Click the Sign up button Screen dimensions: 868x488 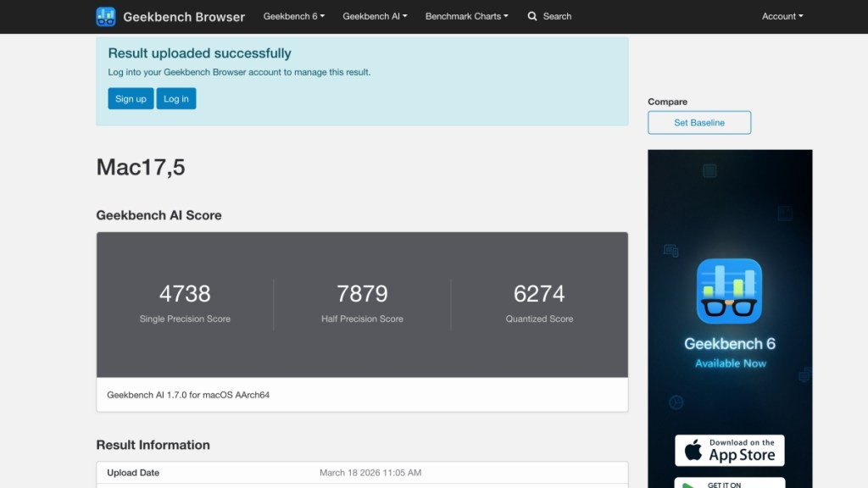coord(130,98)
